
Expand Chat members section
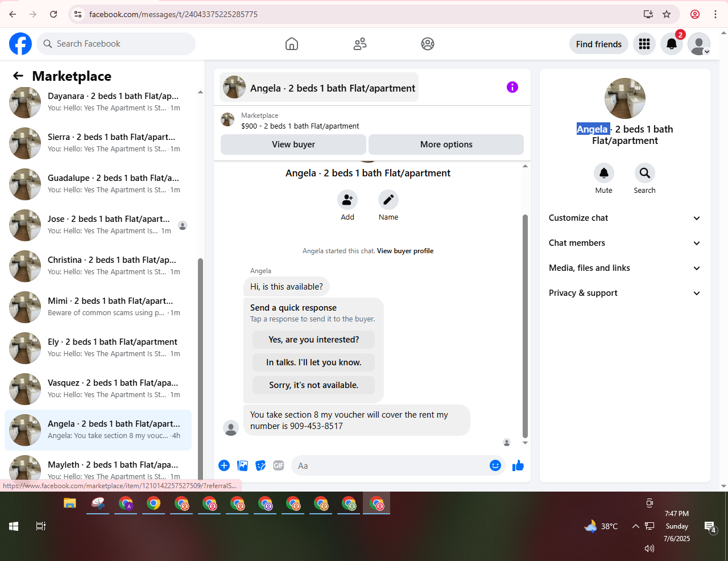625,243
